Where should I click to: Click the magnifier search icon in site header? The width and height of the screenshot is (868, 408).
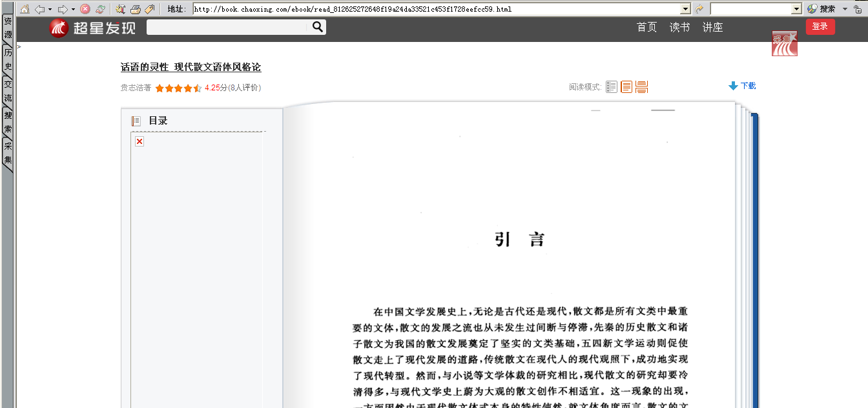point(317,26)
